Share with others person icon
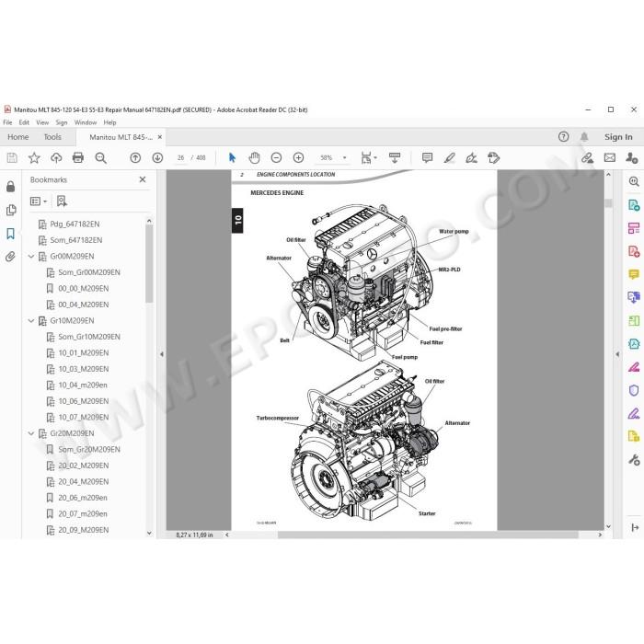This screenshot has height=644, width=644. (632, 157)
